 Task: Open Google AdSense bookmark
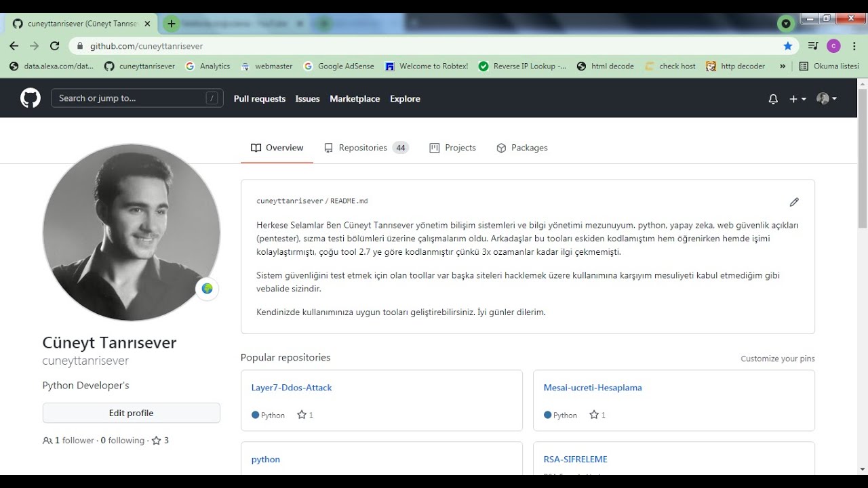[338, 66]
